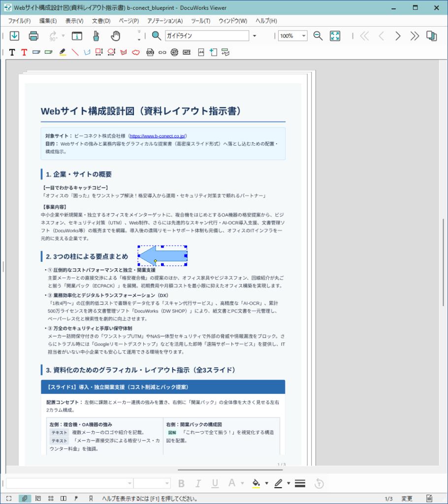Follow the https://www.b-conect.co.jp/ link

(x=158, y=136)
